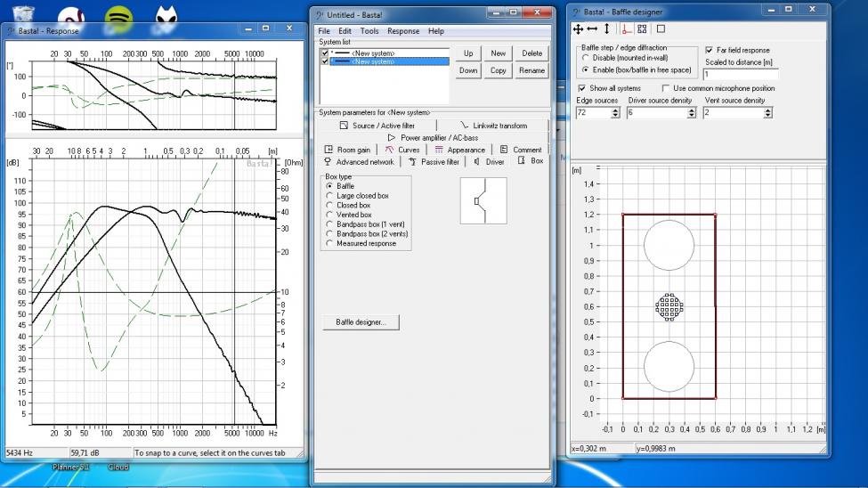Uncheck the highlighted second New system checkbox
Image resolution: width=868 pixels, height=488 pixels.
pos(325,61)
